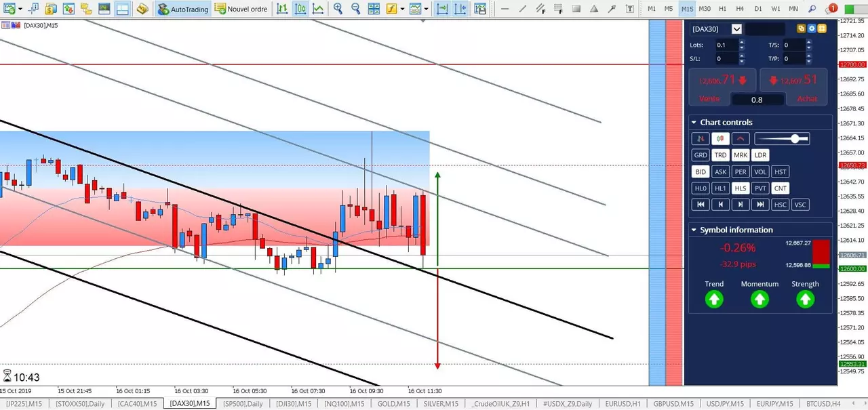Select the triangle shape tool
Image resolution: width=868 pixels, height=410 pixels.
tap(594, 9)
